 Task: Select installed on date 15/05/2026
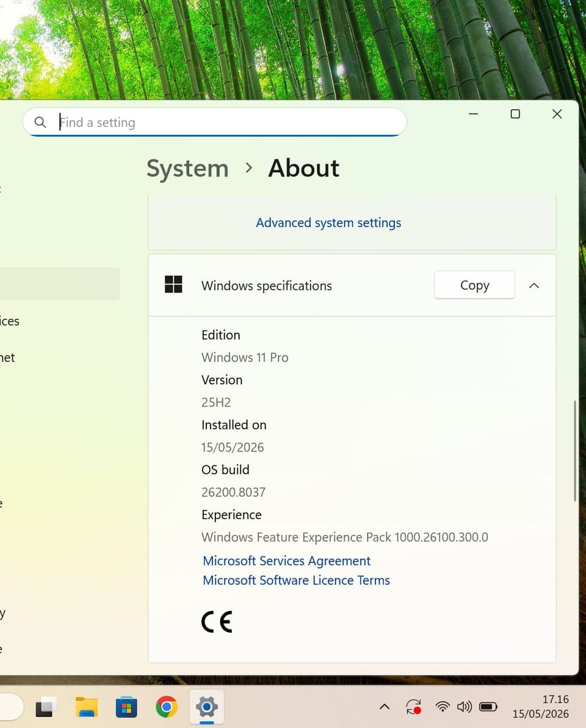(233, 447)
